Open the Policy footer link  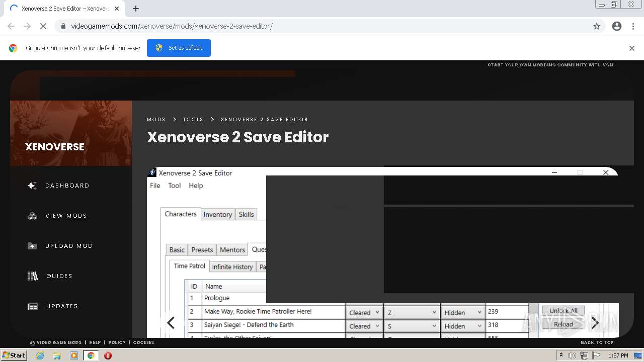pos(117,342)
